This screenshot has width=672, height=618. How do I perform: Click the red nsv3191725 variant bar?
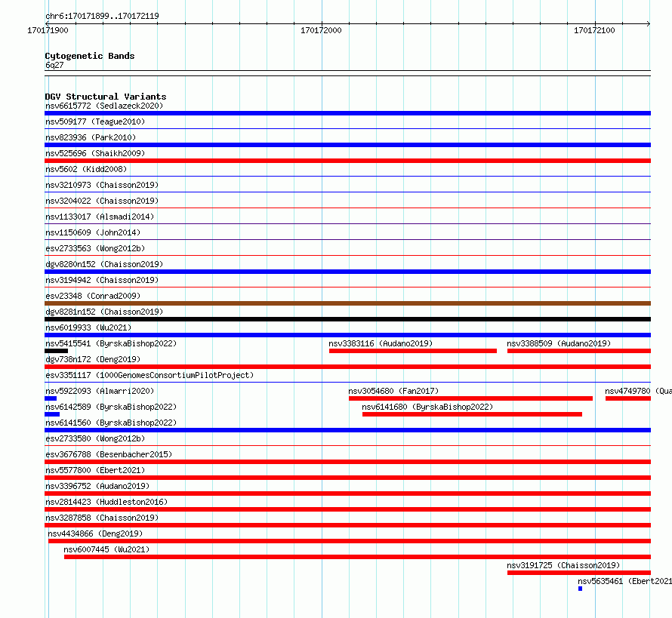tap(579, 573)
